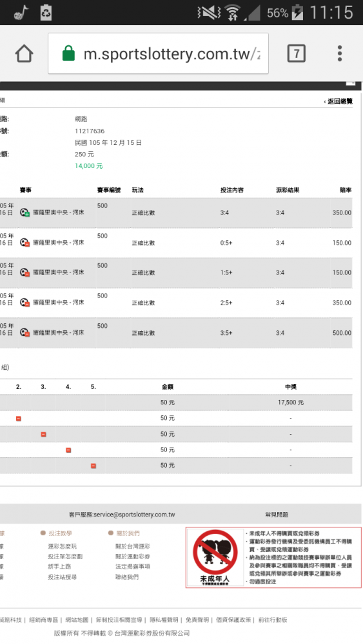This screenshot has height=644, width=363.
Task: Tap the 金額 column header
Action: 168,387
